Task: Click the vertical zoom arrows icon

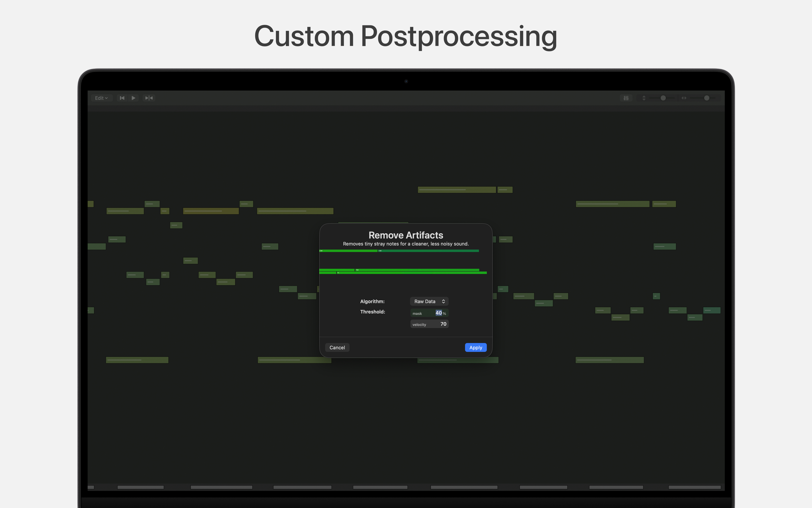Action: [644, 98]
